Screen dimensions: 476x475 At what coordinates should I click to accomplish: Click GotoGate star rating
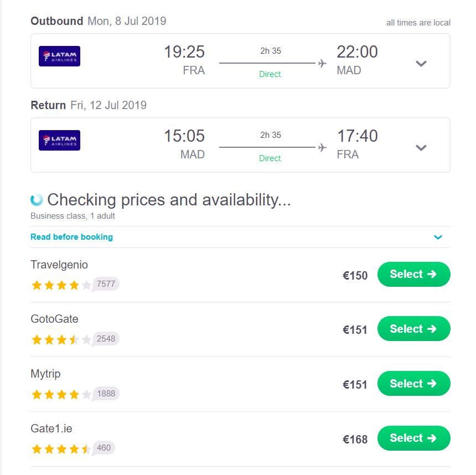click(61, 339)
